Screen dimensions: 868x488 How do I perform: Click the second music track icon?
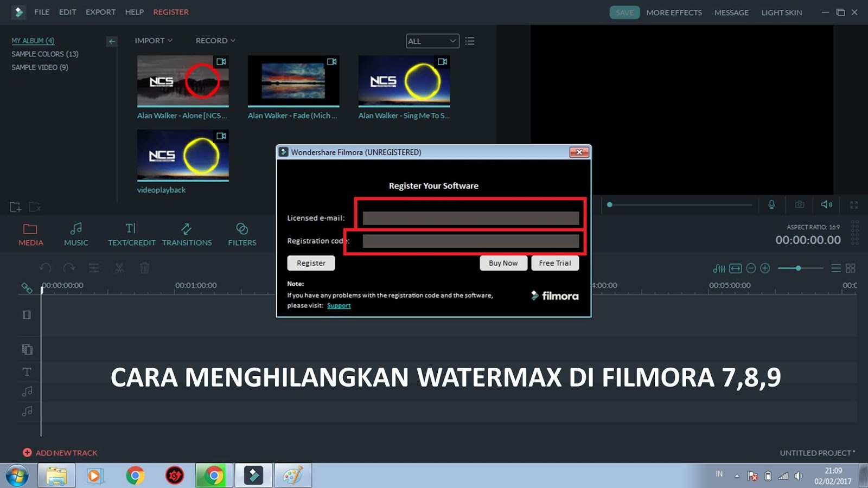click(x=27, y=411)
